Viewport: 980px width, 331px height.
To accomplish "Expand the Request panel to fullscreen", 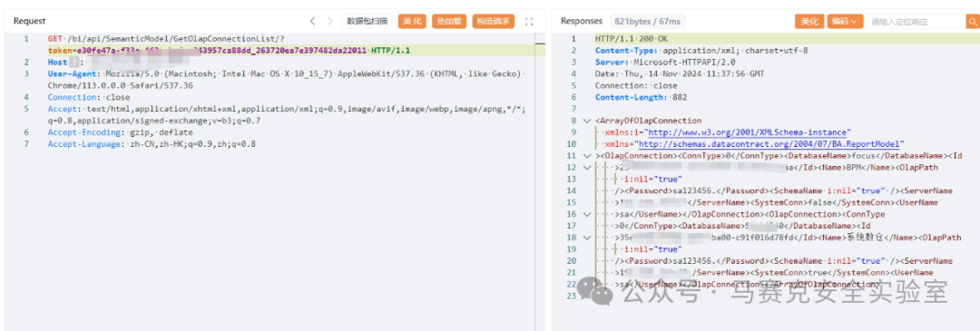I will [529, 21].
